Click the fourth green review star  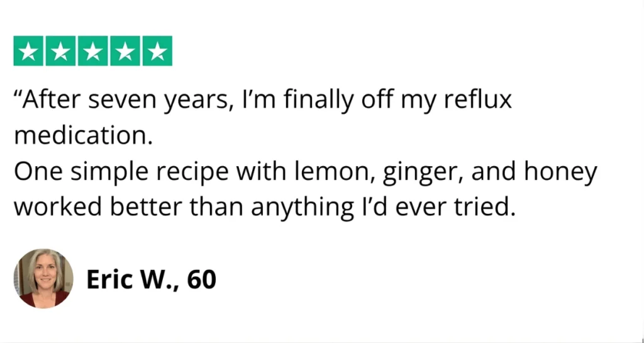pos(125,52)
